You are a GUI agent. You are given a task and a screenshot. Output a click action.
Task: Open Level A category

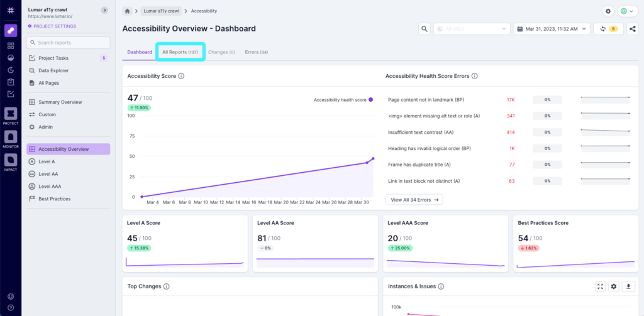(x=68, y=161)
